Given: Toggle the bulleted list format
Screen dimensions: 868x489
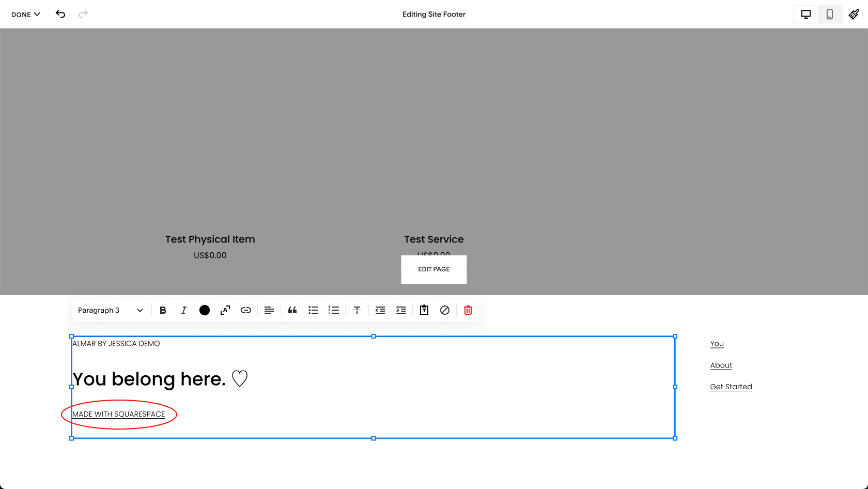Looking at the screenshot, I should 313,310.
